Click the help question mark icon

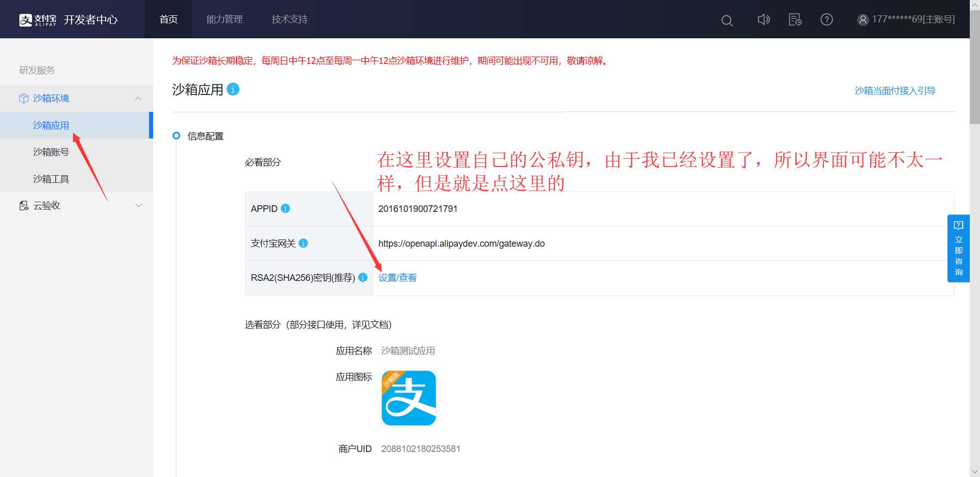[x=826, y=19]
